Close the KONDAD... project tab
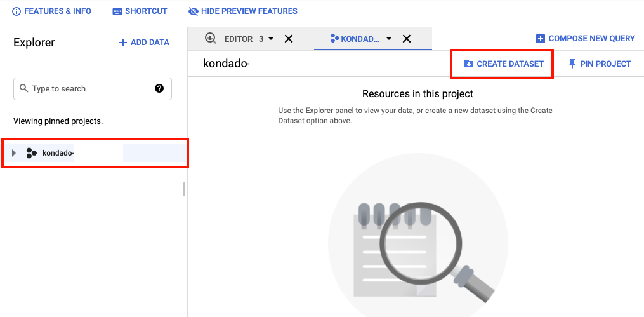 [407, 39]
